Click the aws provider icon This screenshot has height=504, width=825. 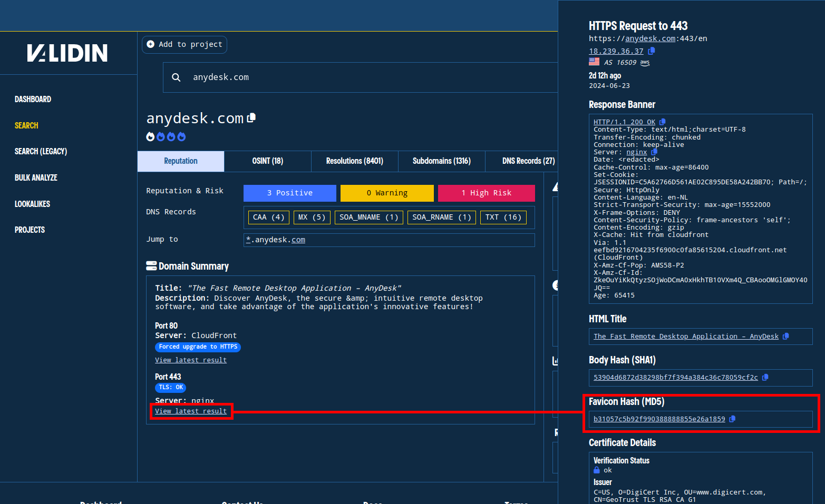tap(645, 63)
